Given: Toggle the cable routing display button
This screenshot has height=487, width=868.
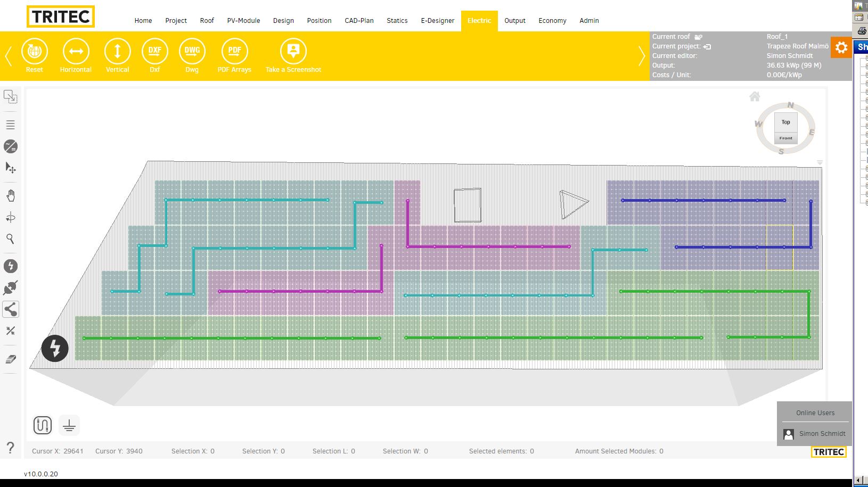Looking at the screenshot, I should click(x=43, y=425).
